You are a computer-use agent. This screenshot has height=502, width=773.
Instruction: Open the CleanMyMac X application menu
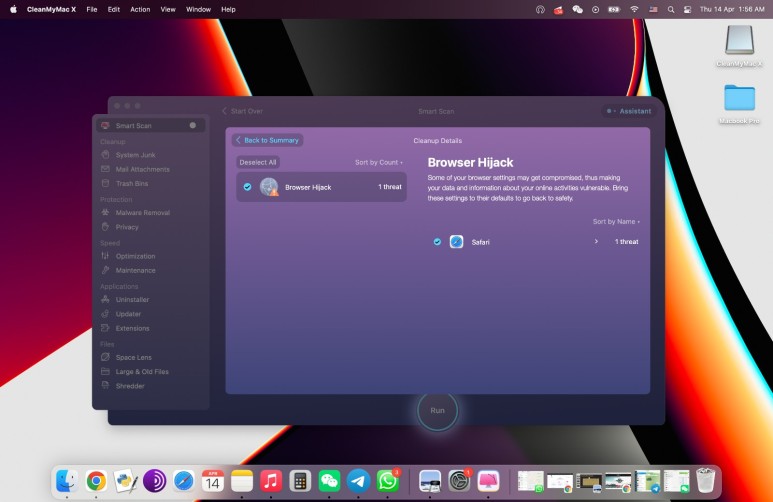(x=51, y=9)
